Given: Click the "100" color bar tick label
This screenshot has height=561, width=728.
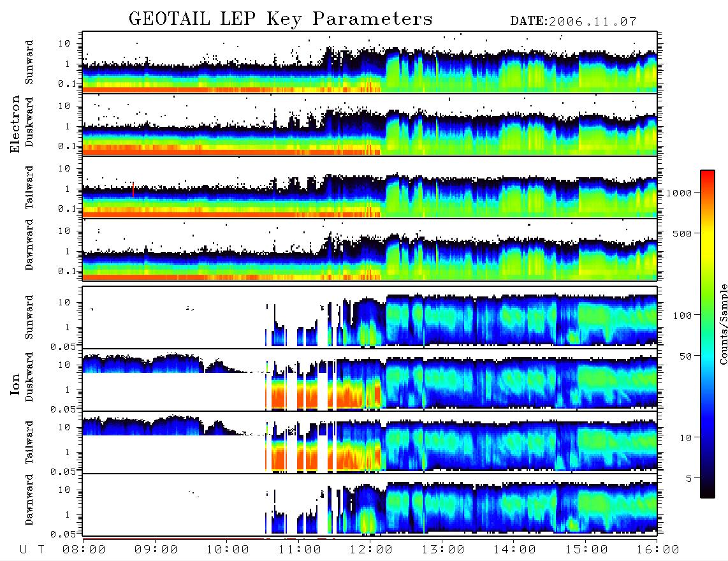Looking at the screenshot, I should point(682,316).
